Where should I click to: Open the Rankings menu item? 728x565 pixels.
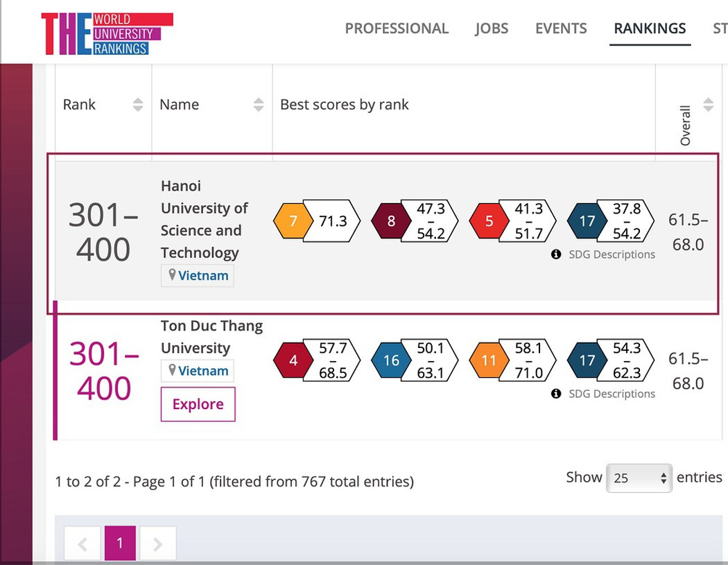pyautogui.click(x=650, y=28)
